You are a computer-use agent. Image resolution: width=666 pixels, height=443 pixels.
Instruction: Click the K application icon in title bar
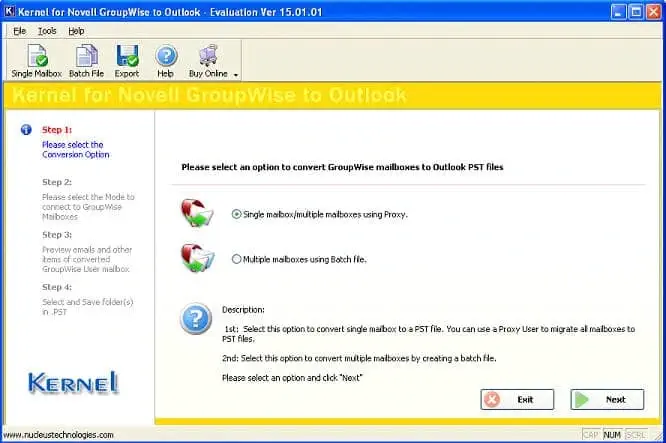click(x=9, y=11)
